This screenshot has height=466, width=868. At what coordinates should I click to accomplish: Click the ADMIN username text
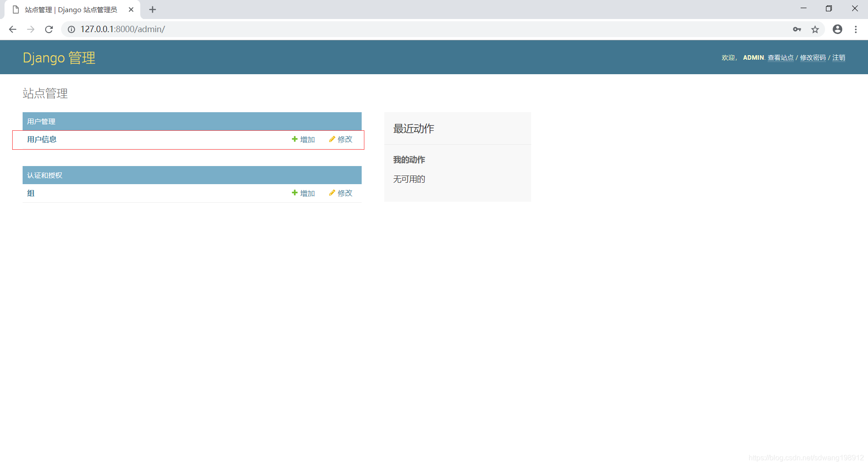[x=753, y=57]
